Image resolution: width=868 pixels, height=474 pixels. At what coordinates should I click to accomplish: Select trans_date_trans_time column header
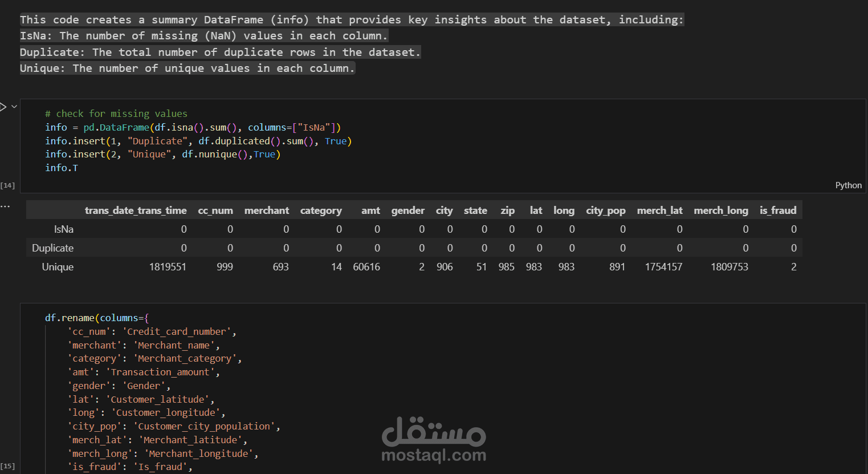point(136,210)
